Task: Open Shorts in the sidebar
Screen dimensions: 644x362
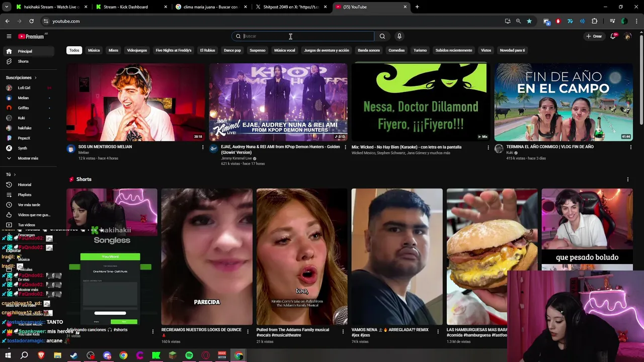Action: 28,61
